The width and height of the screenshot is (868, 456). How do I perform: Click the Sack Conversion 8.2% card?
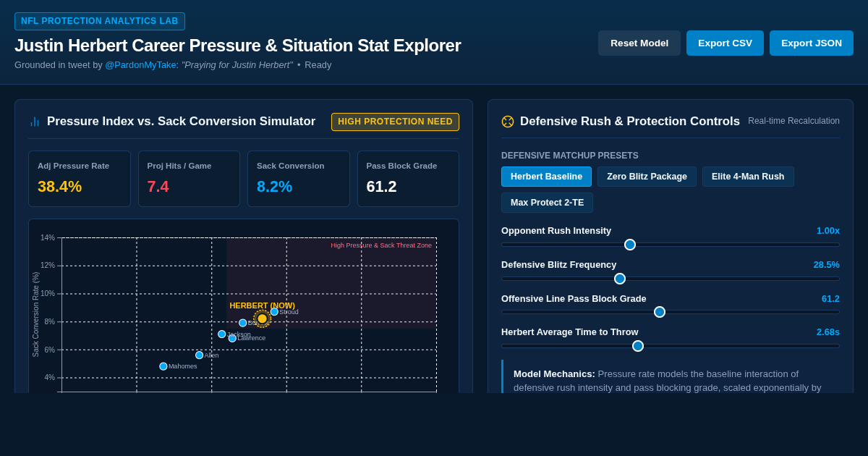click(299, 179)
